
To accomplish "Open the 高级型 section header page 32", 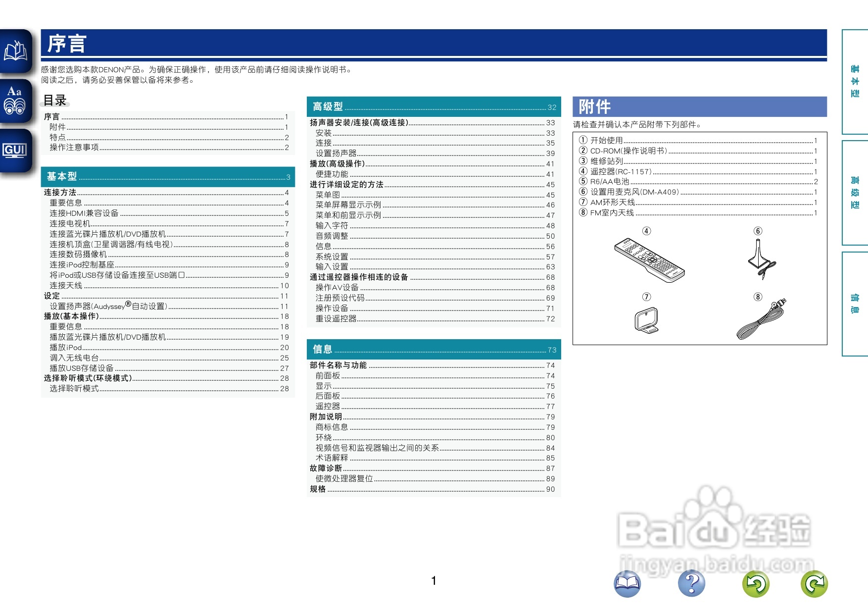I will [434, 106].
